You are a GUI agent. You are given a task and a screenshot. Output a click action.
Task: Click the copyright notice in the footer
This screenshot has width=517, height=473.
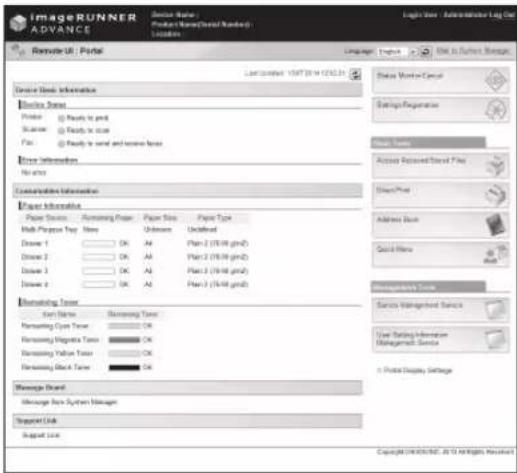click(445, 452)
